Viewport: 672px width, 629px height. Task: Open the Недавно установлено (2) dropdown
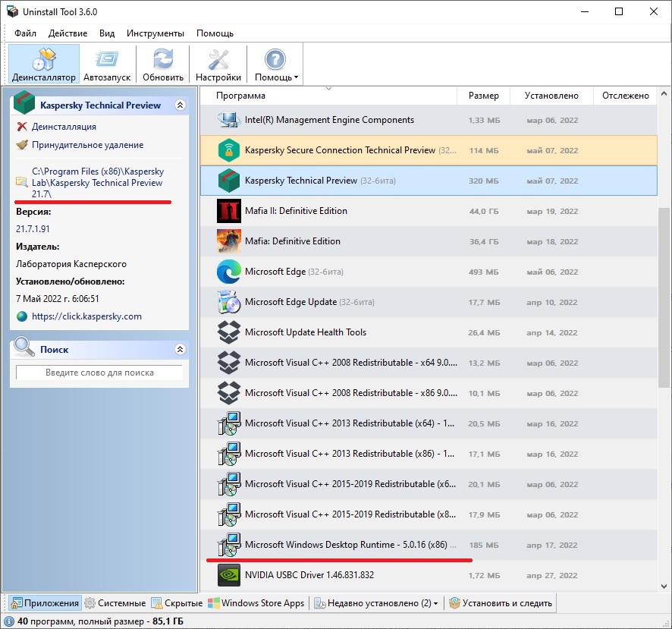[376, 603]
